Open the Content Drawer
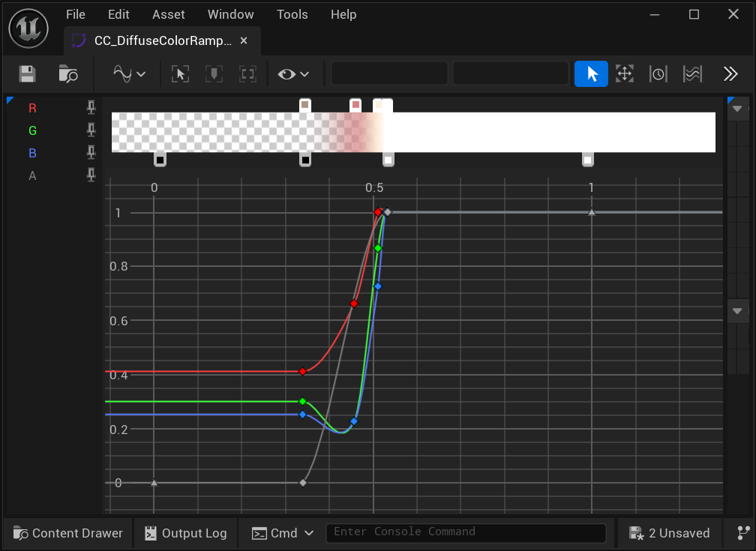This screenshot has width=756, height=551. click(x=68, y=533)
